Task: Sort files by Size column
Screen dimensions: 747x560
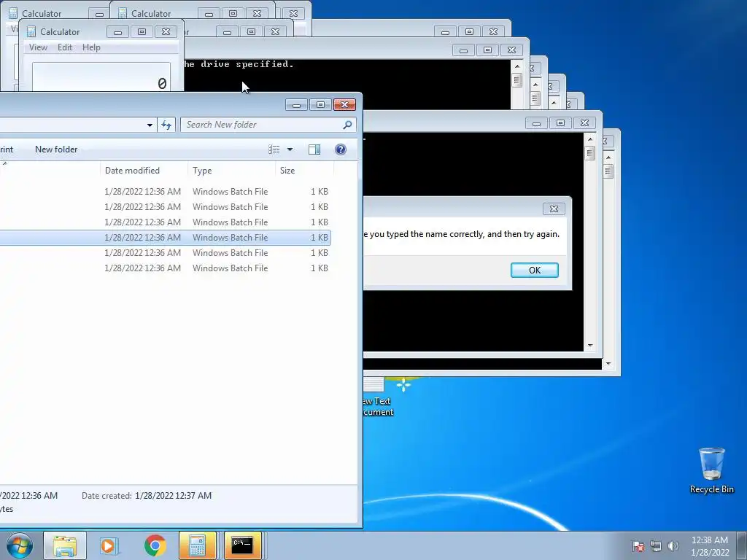Action: click(x=304, y=171)
